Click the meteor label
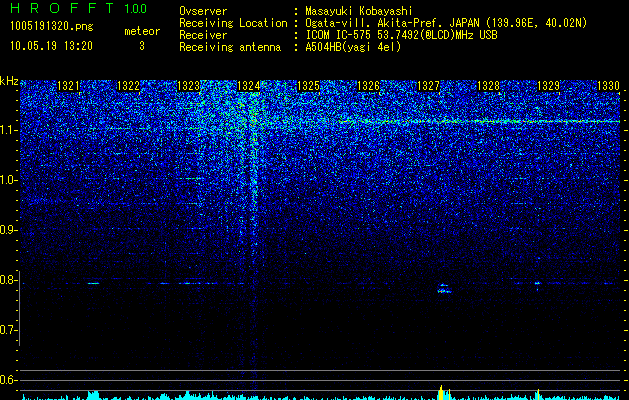 pos(142,31)
